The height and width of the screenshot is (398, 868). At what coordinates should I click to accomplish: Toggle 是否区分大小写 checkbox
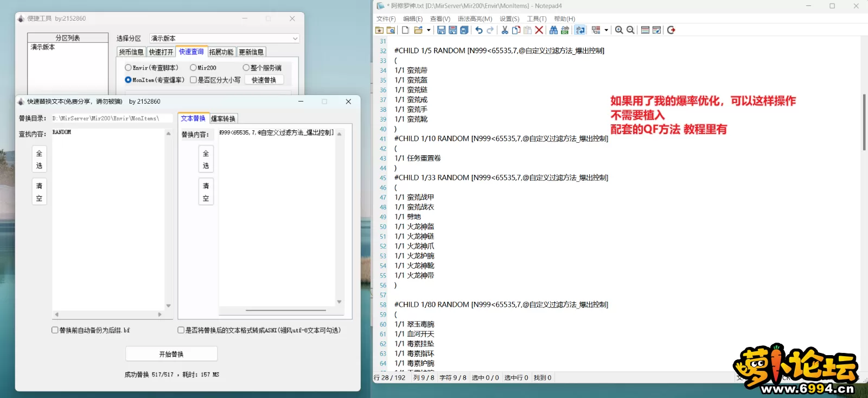(215, 80)
